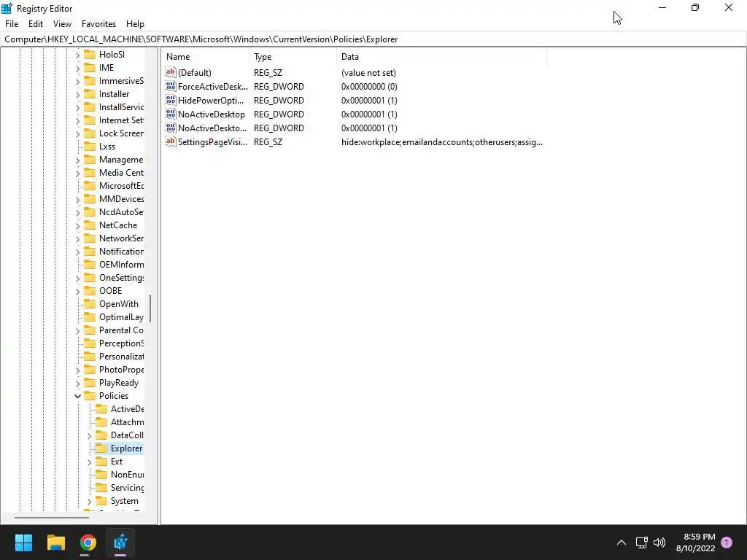Select the ForceActiveDesk DWORD icon

pos(171,86)
